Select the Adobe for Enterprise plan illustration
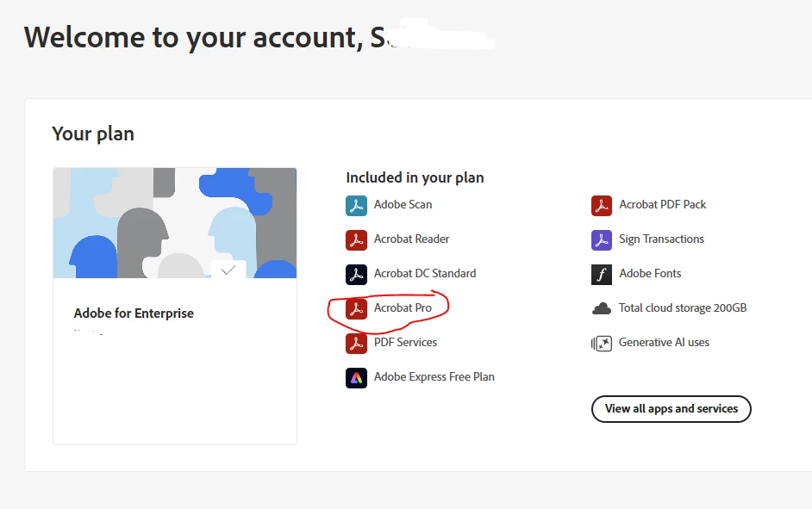812x509 pixels. pos(175,223)
